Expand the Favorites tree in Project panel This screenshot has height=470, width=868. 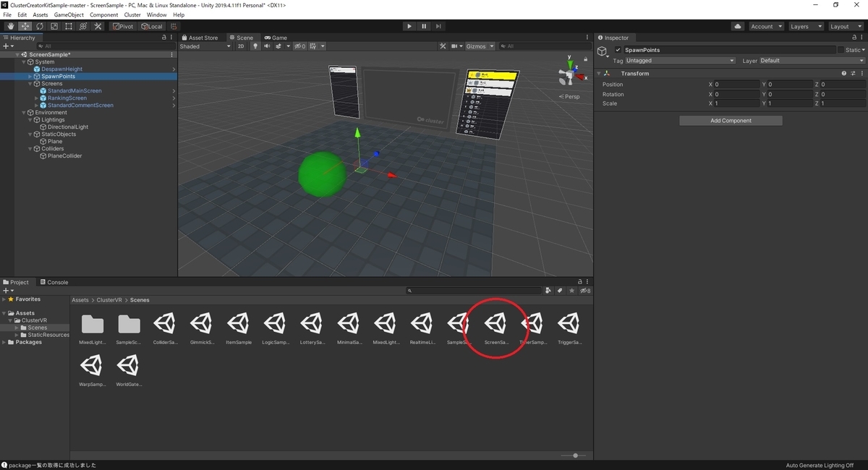point(4,299)
